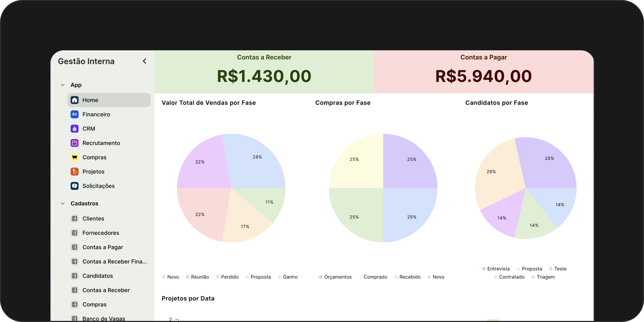Click the purple Recrutamento folder icon
Image resolution: width=644 pixels, height=322 pixels.
[x=75, y=143]
